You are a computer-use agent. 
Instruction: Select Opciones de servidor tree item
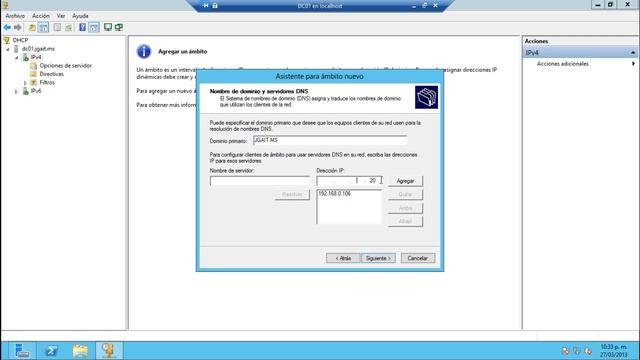point(65,66)
